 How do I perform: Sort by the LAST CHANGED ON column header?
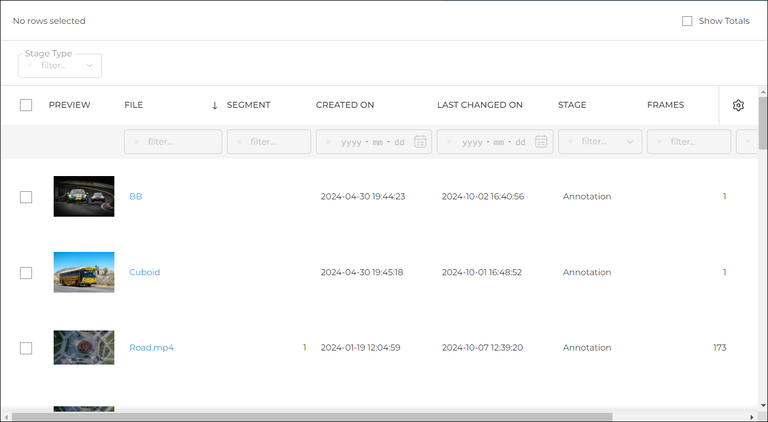point(480,105)
